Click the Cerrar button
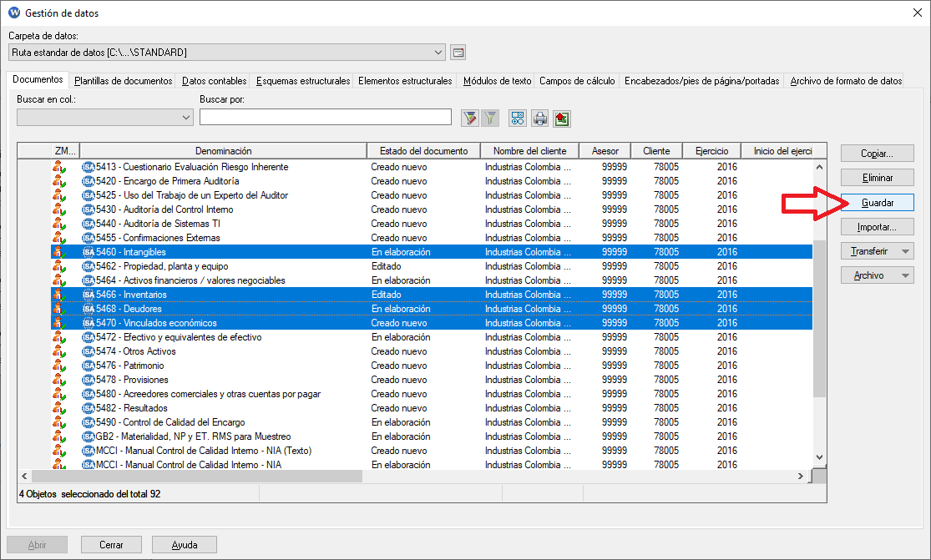This screenshot has height=560, width=931. 111,545
